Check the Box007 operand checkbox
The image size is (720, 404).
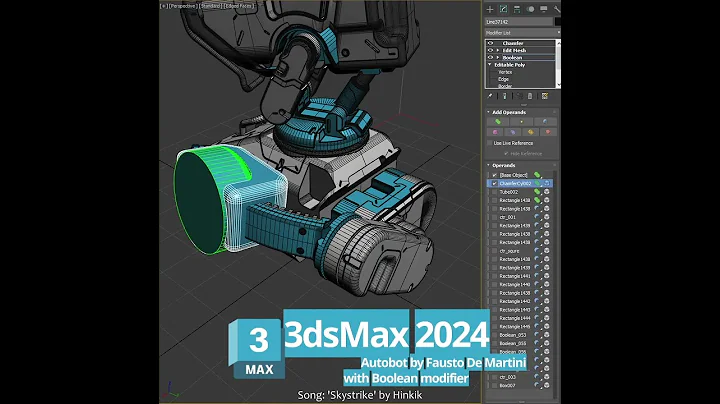[495, 386]
